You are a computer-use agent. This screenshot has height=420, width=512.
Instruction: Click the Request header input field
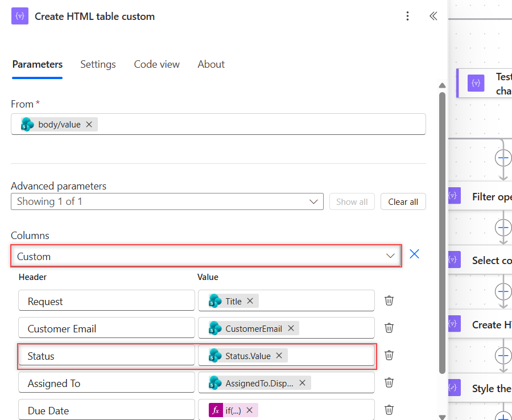click(106, 300)
